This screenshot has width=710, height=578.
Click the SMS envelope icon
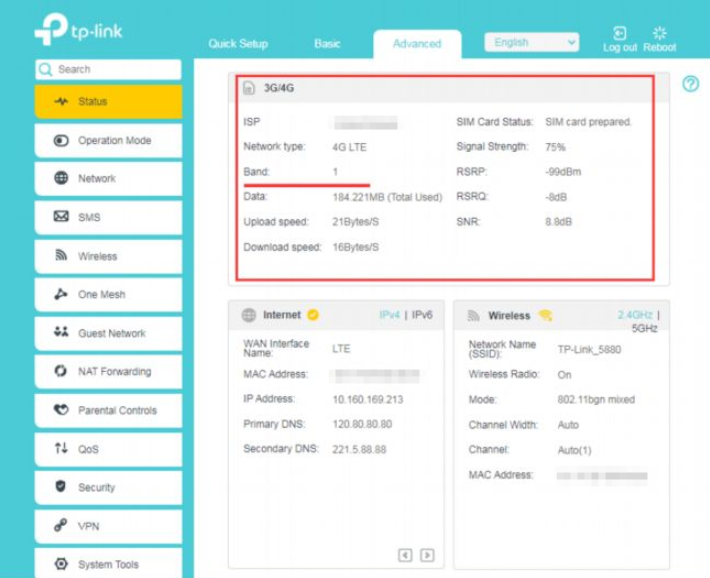point(61,217)
